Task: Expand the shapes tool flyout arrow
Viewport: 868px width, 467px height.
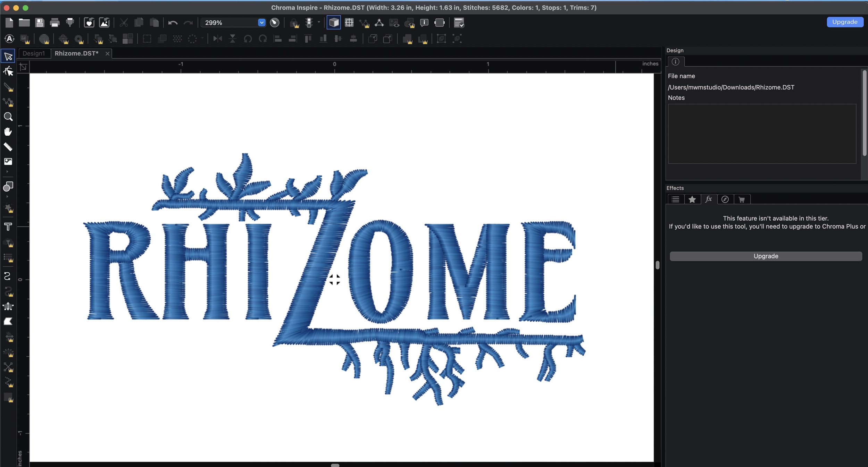Action: 7,197
